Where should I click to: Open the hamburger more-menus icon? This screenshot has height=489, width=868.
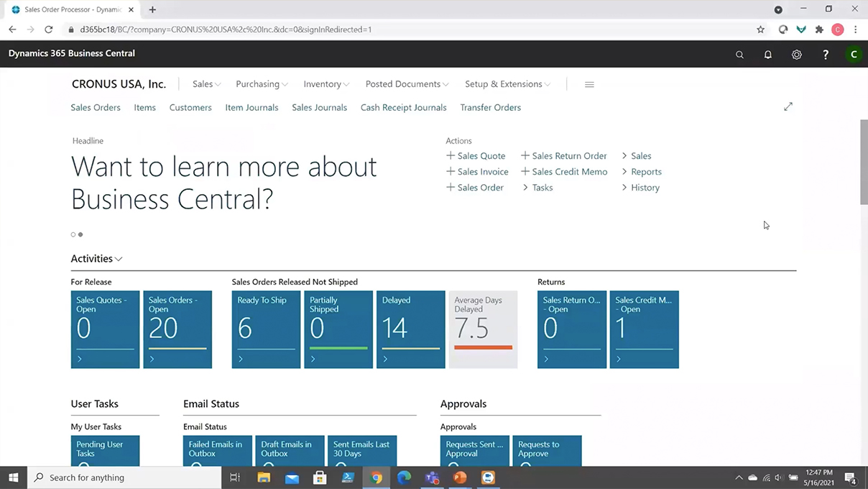[589, 84]
